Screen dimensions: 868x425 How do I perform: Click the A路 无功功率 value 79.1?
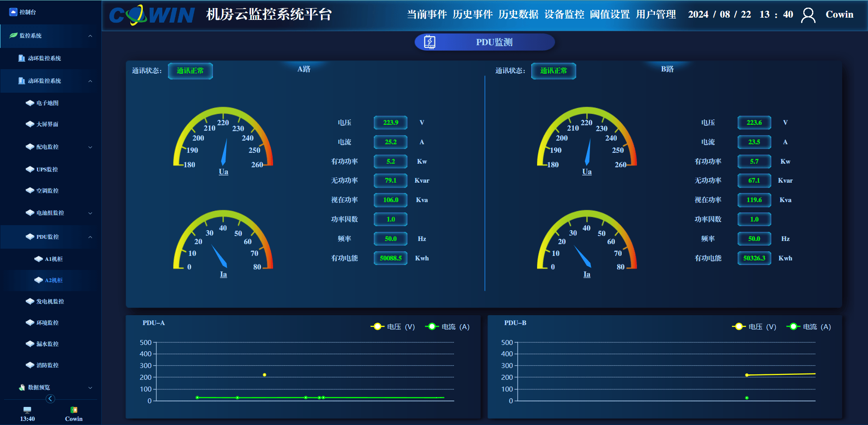tap(391, 180)
